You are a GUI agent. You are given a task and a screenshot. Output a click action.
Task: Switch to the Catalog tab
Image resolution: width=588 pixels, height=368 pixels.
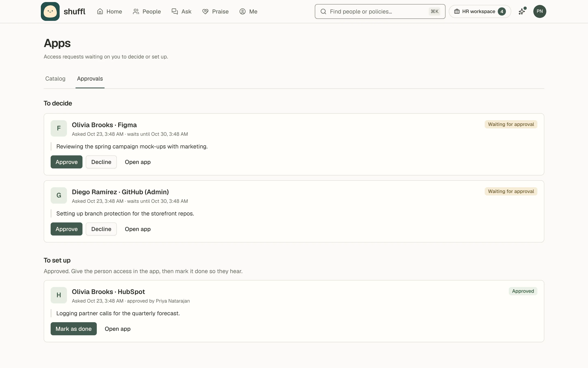[x=55, y=79]
